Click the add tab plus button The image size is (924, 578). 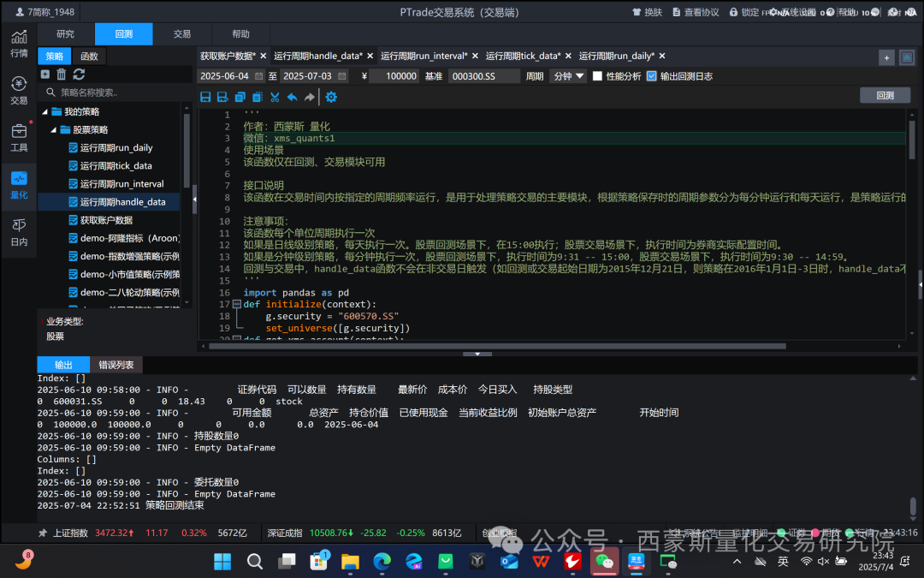click(x=886, y=57)
